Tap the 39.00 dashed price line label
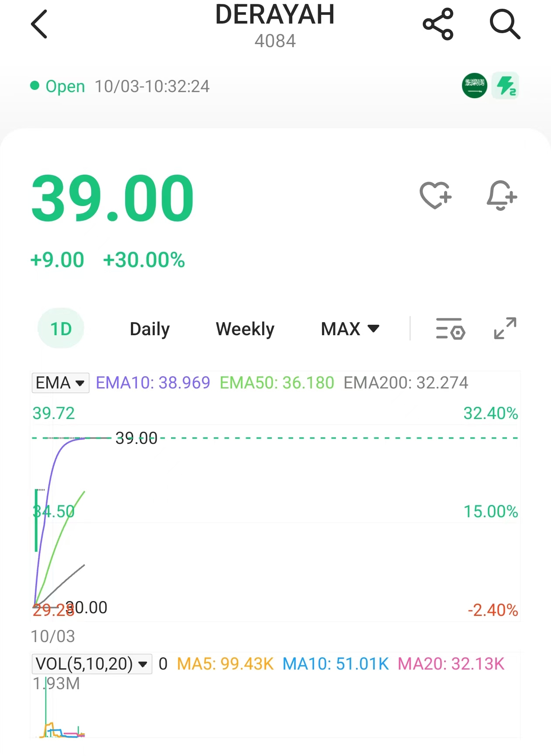Screen dimensions: 551x756 [x=136, y=438]
